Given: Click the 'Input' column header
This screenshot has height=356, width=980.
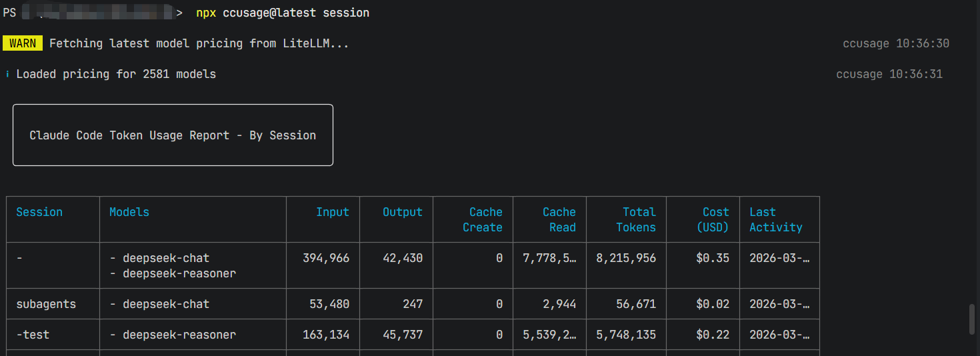Looking at the screenshot, I should (333, 212).
